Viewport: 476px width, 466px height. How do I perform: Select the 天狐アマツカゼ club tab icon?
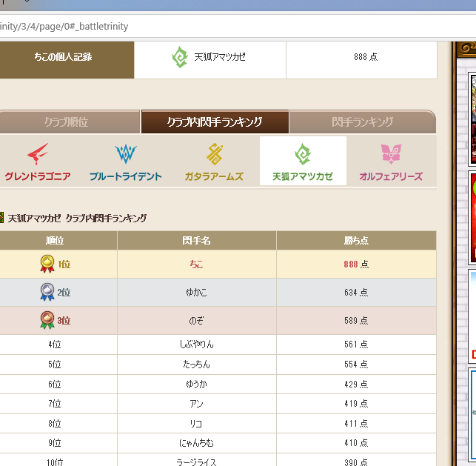(303, 154)
